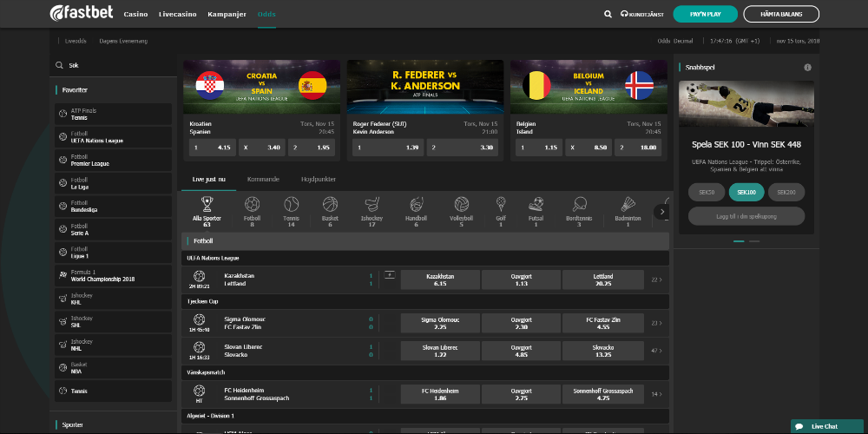Collapse UEFA Nations League group
868x434 pixels.
pyautogui.click(x=425, y=258)
